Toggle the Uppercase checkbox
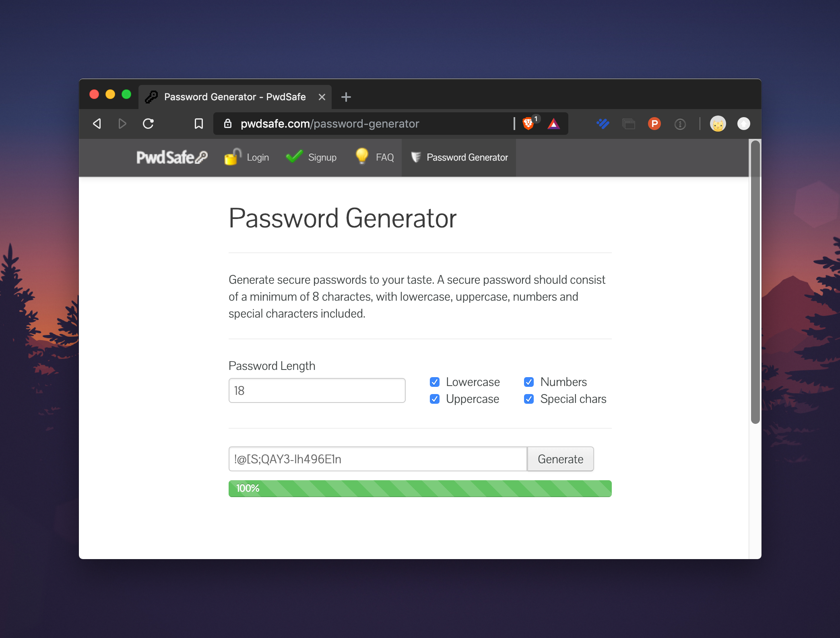The image size is (840, 638). pos(435,399)
